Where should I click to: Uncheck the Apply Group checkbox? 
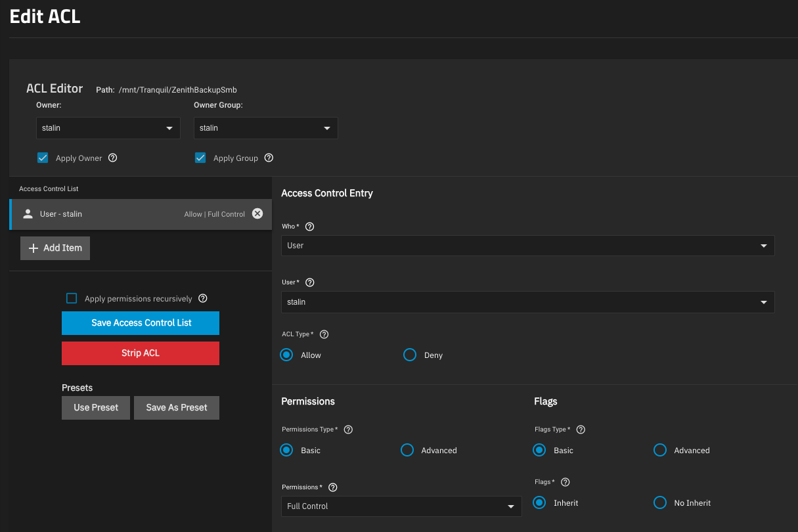[200, 158]
